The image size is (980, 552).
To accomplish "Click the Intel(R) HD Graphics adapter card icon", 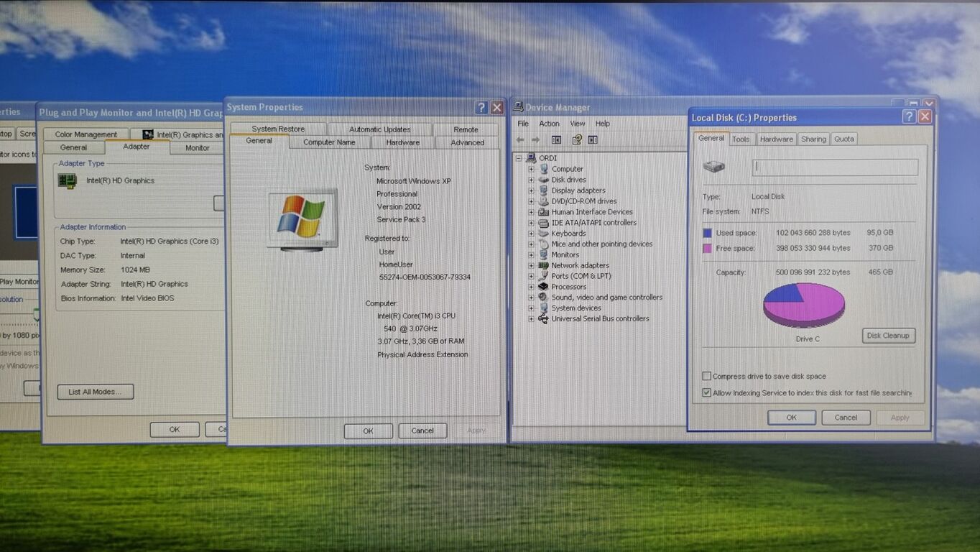I will coord(68,180).
